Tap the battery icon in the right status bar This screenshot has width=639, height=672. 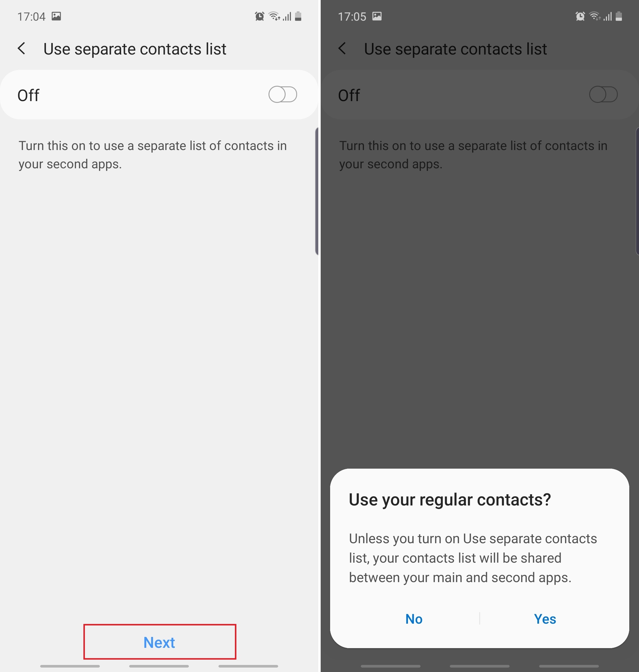619,16
